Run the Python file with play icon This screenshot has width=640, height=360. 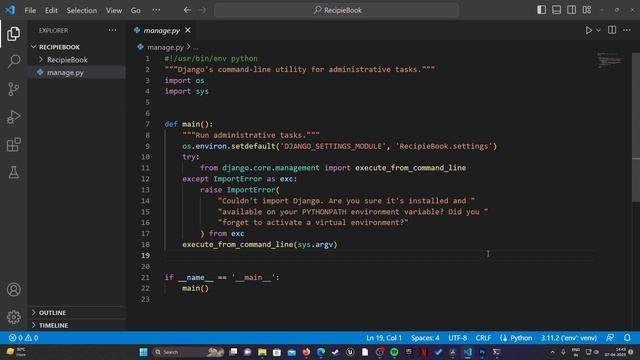[x=589, y=30]
